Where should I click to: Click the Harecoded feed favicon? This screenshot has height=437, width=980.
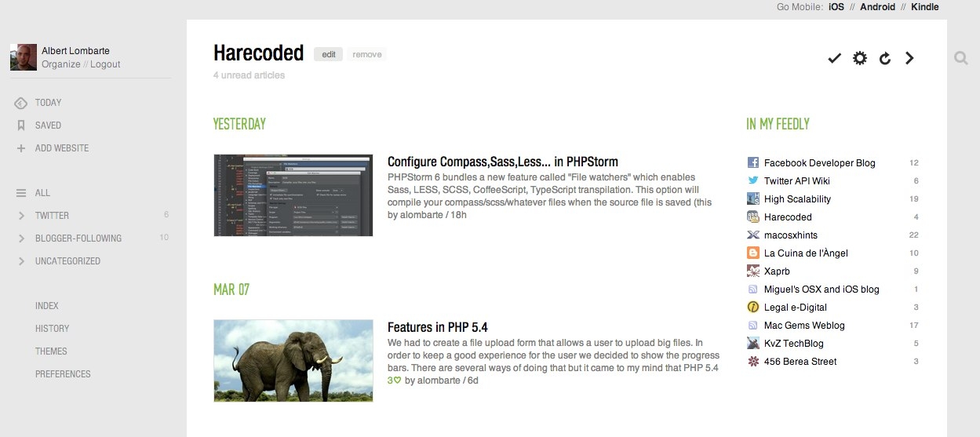(753, 217)
